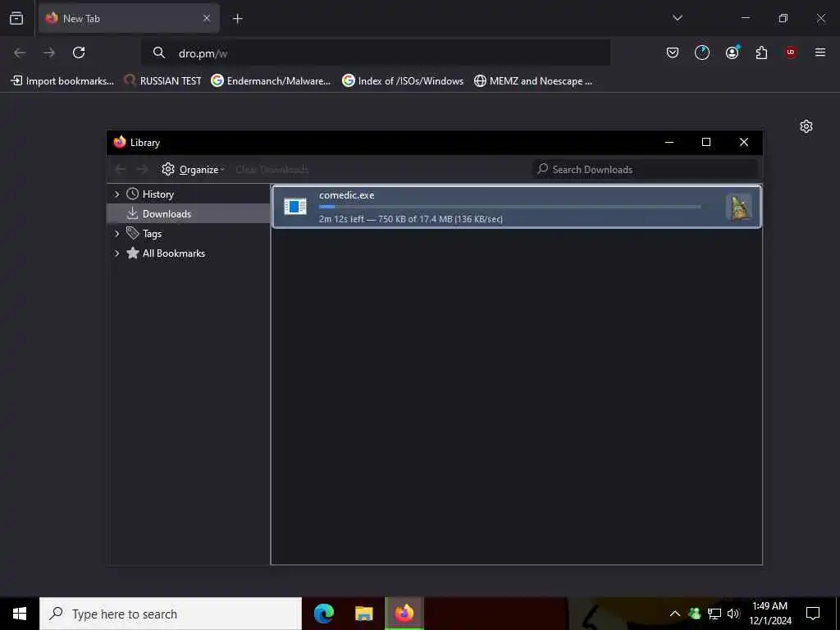This screenshot has height=630, width=840.
Task: Open the New Tab personalize gear icon
Action: [x=806, y=126]
